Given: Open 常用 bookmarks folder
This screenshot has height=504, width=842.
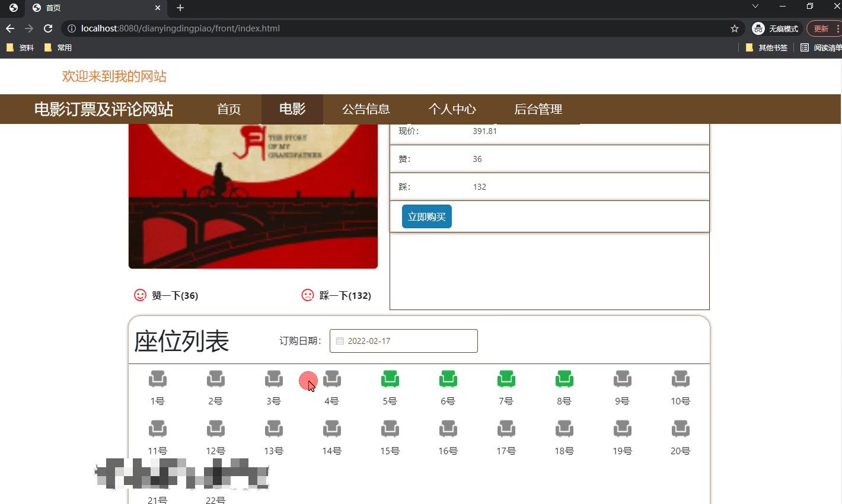Looking at the screenshot, I should [x=58, y=47].
